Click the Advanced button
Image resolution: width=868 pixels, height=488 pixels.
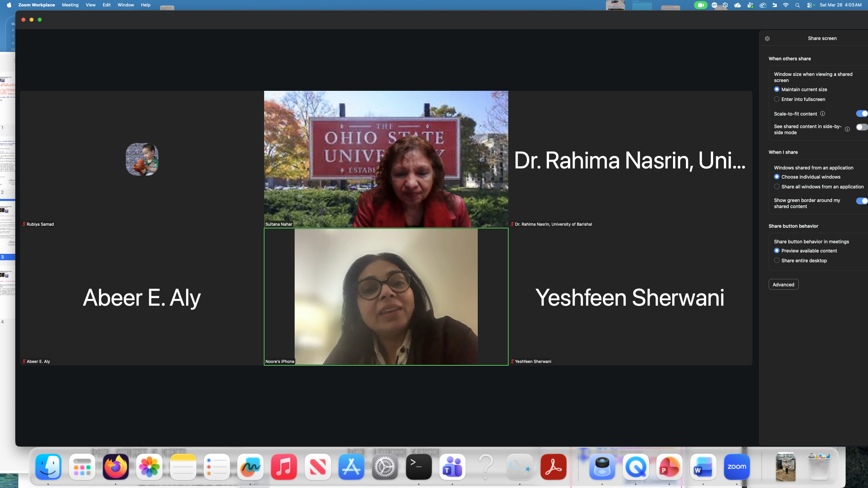[x=783, y=285]
